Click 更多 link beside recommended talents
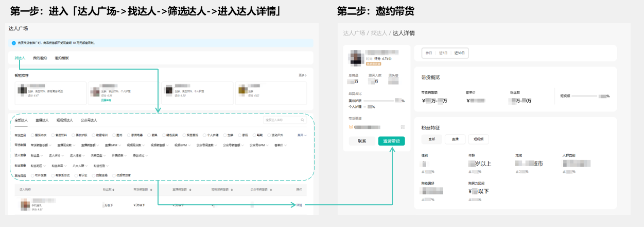Image resolution: width=644 pixels, height=227 pixels. 302,75
